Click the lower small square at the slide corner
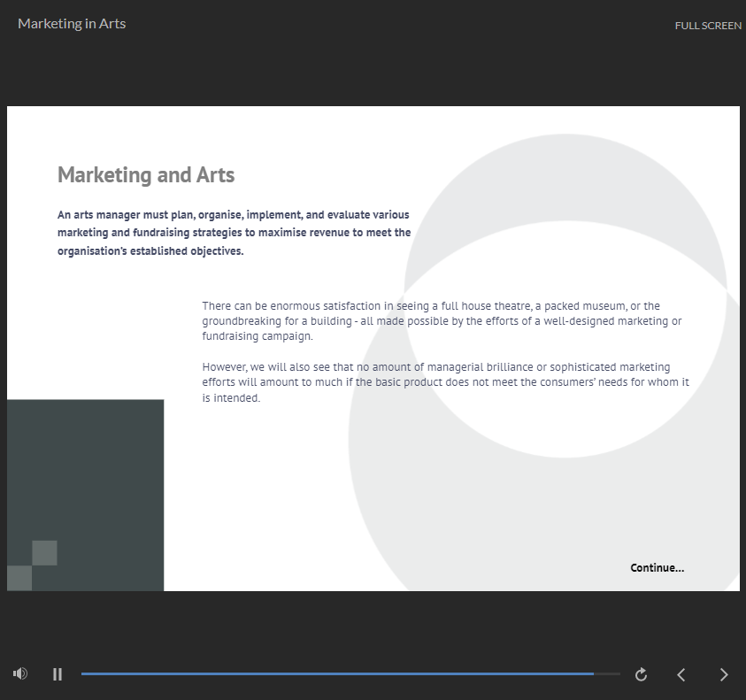This screenshot has width=746, height=700. [x=19, y=579]
